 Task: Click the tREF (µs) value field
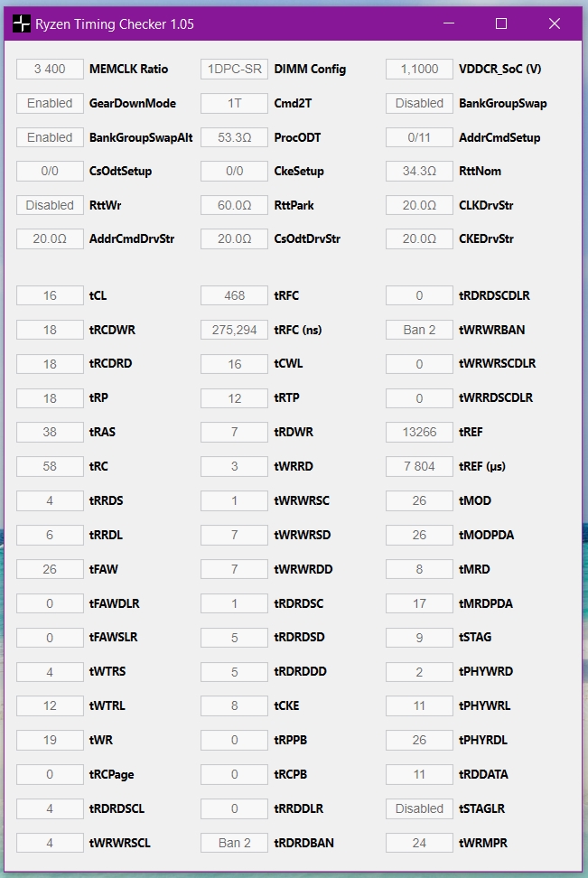point(419,466)
